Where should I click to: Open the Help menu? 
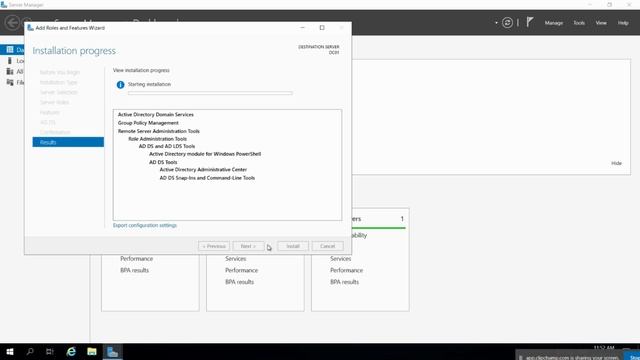pyautogui.click(x=623, y=23)
